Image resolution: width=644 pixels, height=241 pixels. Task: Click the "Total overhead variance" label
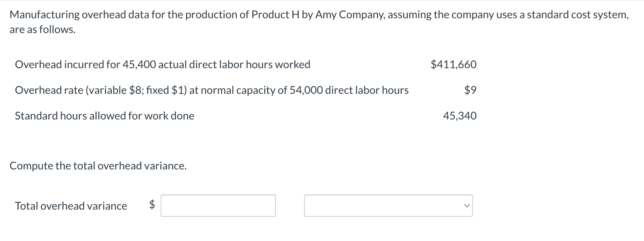71,206
